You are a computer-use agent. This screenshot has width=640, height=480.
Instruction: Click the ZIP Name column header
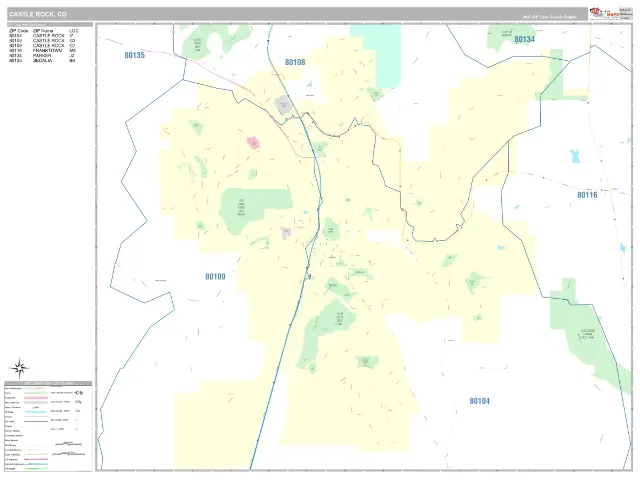coord(43,31)
